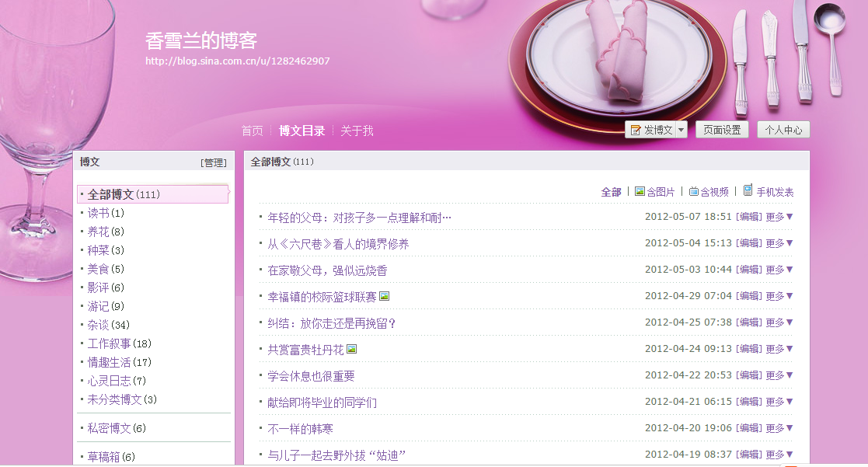
Task: Open the 发博文 dropdown arrow
Action: [x=682, y=130]
